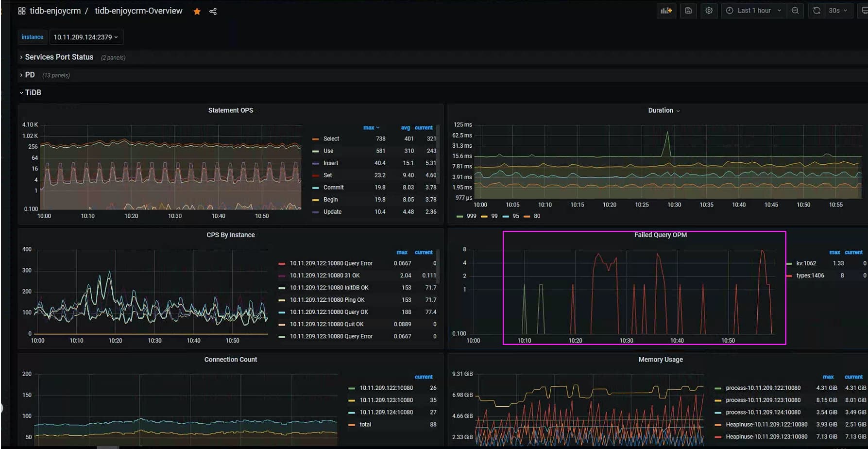Open dashboard settings gear
Viewport: 868px width, 449px height.
(x=709, y=11)
